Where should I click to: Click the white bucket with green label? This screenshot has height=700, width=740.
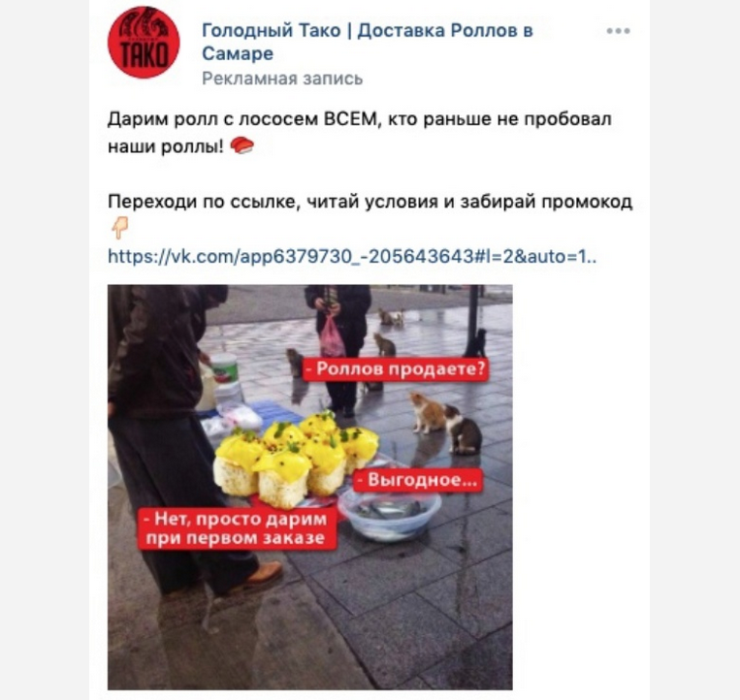click(x=224, y=367)
